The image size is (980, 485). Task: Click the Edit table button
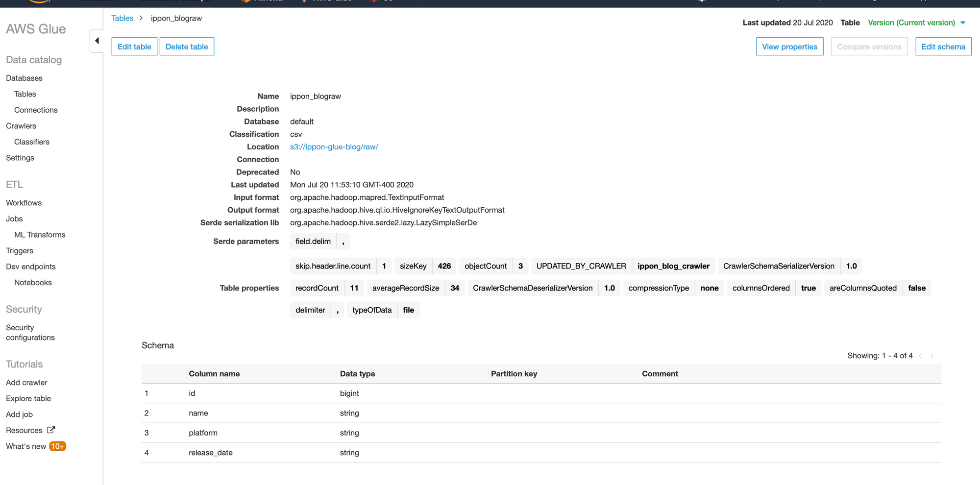(x=134, y=47)
